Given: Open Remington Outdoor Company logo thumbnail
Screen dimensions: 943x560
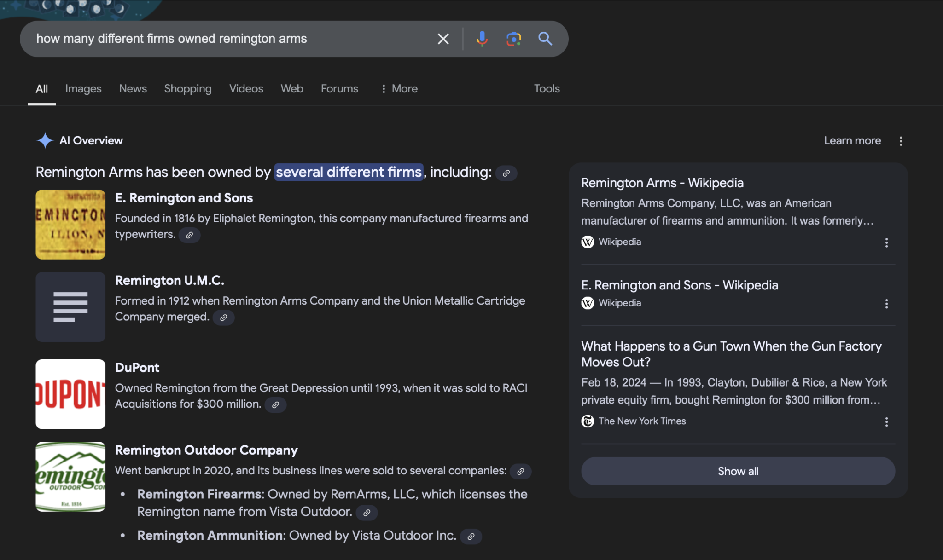Looking at the screenshot, I should [70, 477].
